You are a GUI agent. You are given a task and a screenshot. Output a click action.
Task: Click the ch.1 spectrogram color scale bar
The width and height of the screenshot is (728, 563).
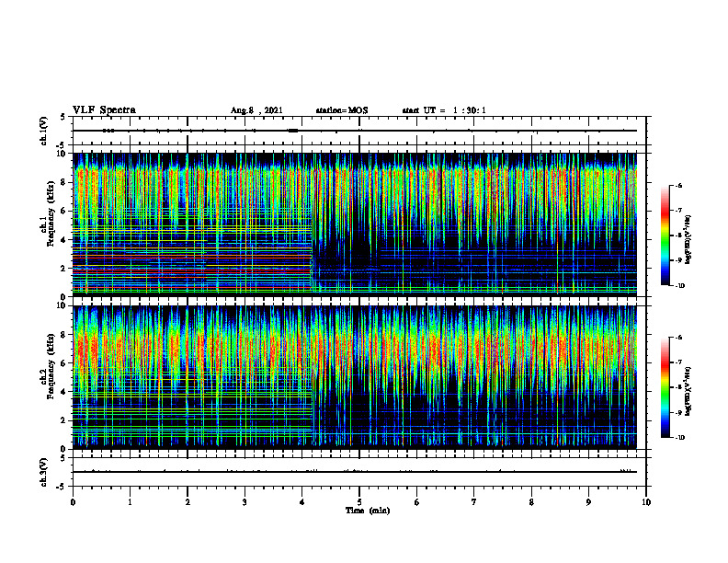click(665, 236)
